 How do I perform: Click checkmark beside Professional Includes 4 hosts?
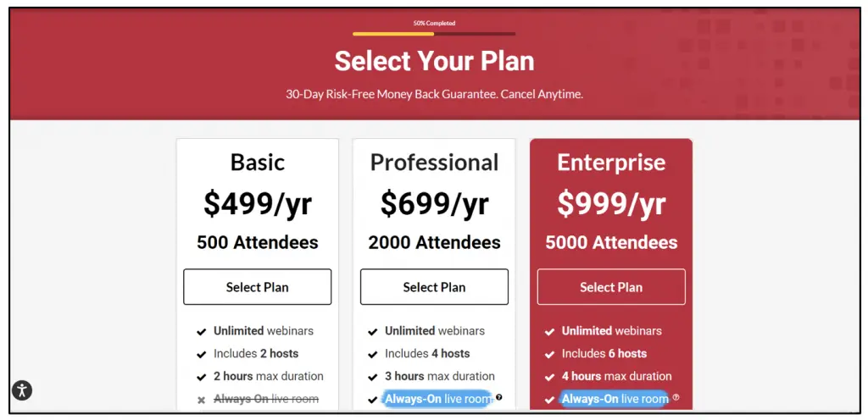[373, 354]
